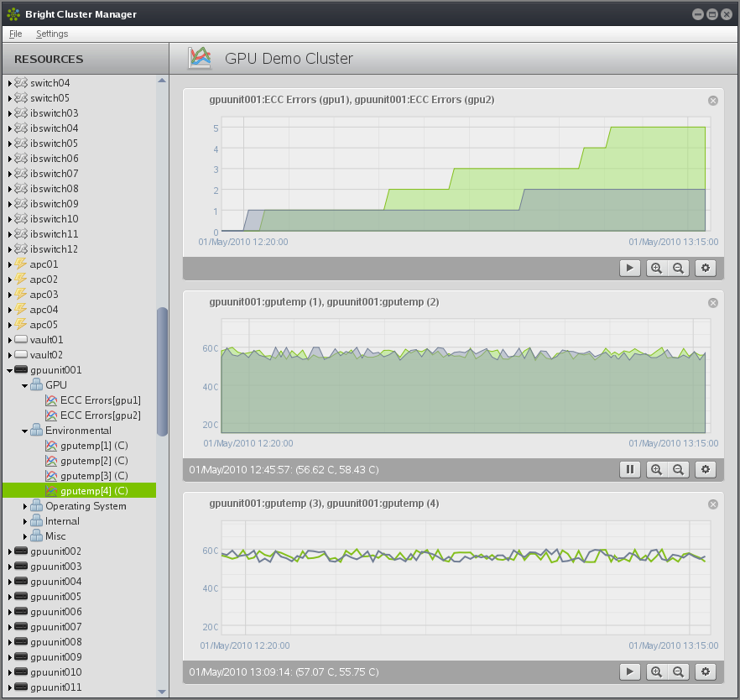The image size is (740, 700).
Task: Open the File menu
Action: point(16,34)
